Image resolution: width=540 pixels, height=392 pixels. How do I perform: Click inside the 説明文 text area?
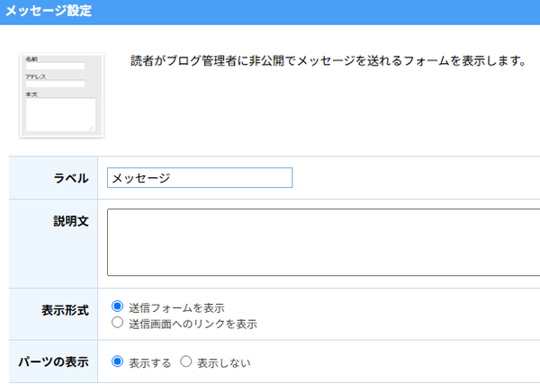[x=324, y=242]
